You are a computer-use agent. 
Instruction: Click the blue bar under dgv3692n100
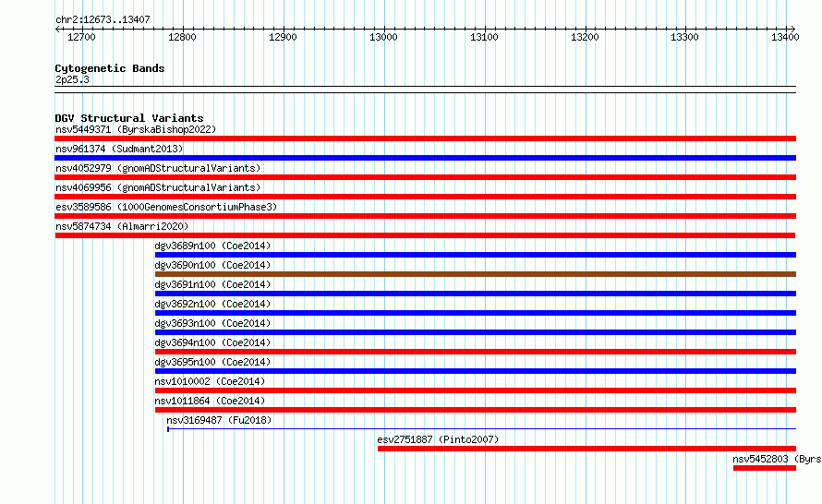[476, 313]
